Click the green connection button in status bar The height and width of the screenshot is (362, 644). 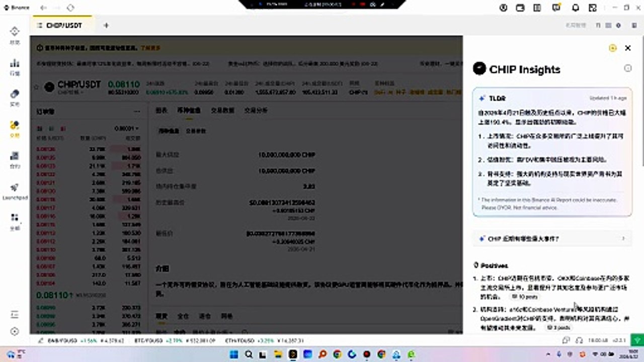point(637,341)
